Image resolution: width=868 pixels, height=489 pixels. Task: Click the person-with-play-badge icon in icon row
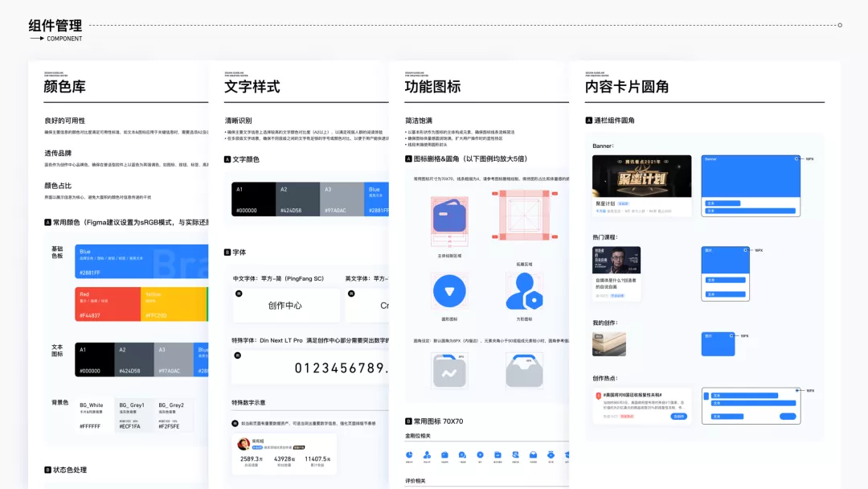(427, 455)
